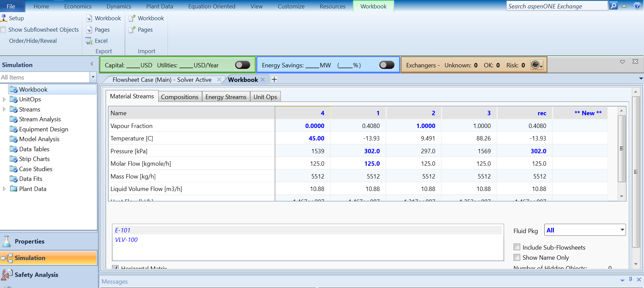This screenshot has height=288, width=644.
Task: Open the Resources ribbon tab
Action: click(332, 6)
